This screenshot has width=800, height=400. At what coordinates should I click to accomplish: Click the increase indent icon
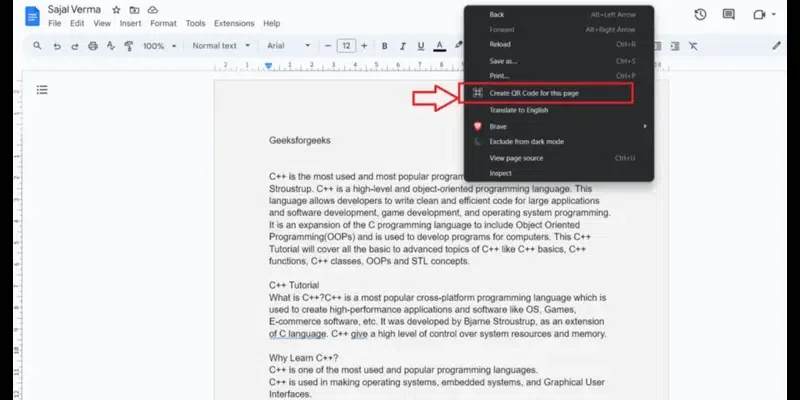(674, 46)
